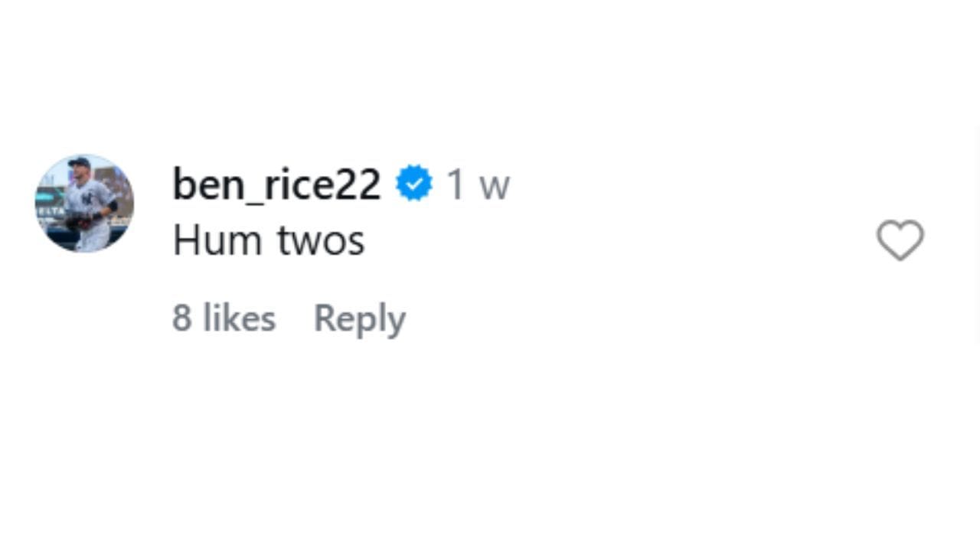Select the baseball player avatar image

84,204
